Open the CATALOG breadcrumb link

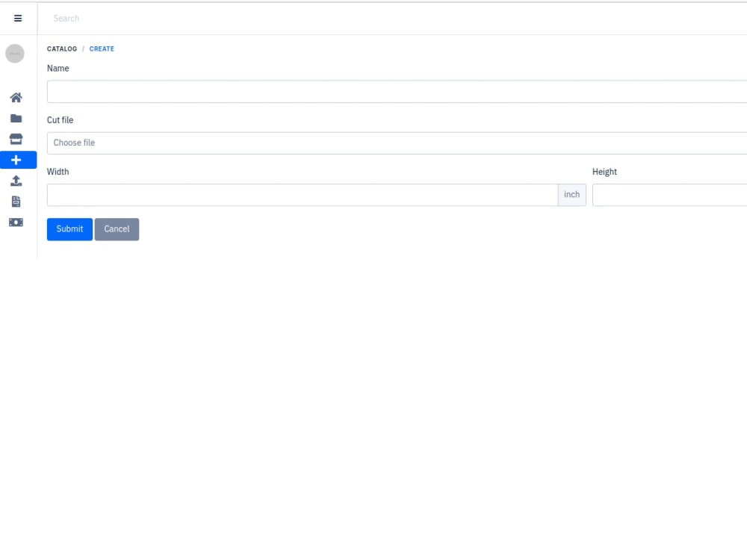[61, 49]
